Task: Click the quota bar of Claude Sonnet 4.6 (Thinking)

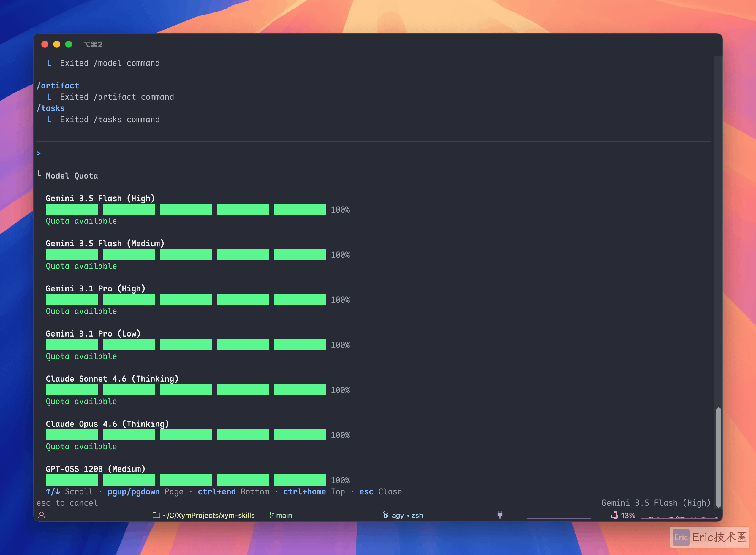Action: [x=186, y=390]
